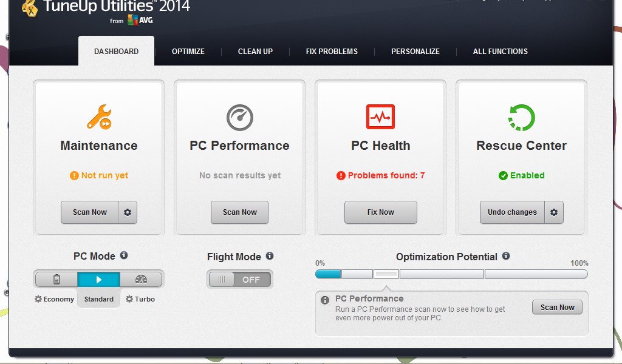Image resolution: width=622 pixels, height=364 pixels.
Task: Open the Dashboard tab
Action: point(116,51)
